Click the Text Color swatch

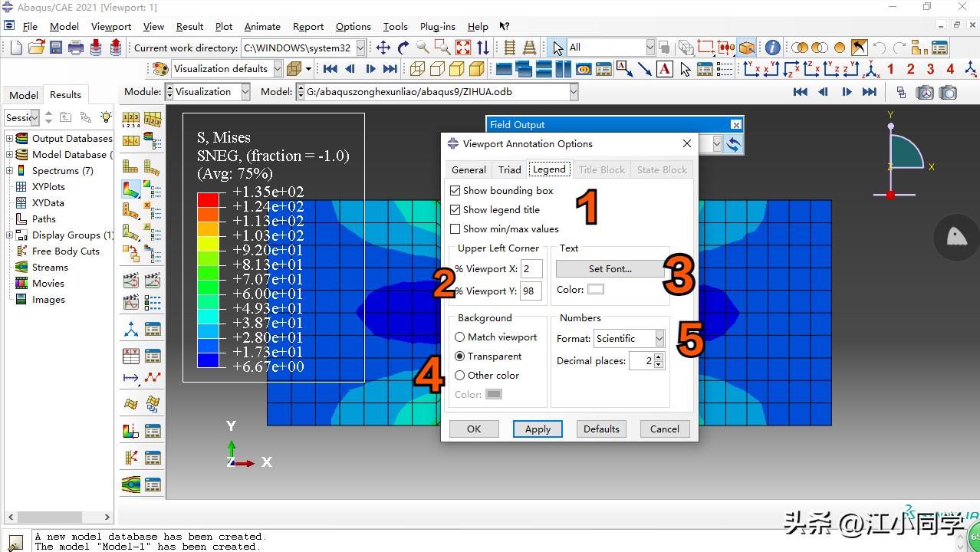(596, 289)
